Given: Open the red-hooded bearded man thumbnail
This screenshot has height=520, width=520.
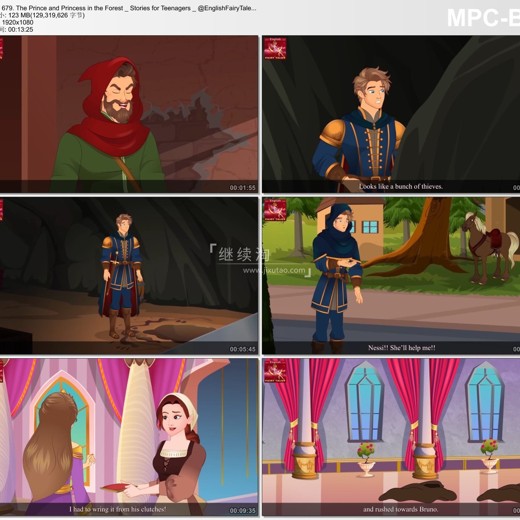Looking at the screenshot, I should point(129,114).
